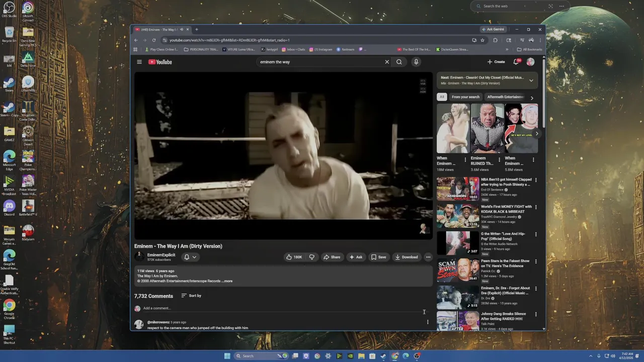Image resolution: width=644 pixels, height=362 pixels.
Task: Open Steam from the taskbar
Action: [383, 356]
